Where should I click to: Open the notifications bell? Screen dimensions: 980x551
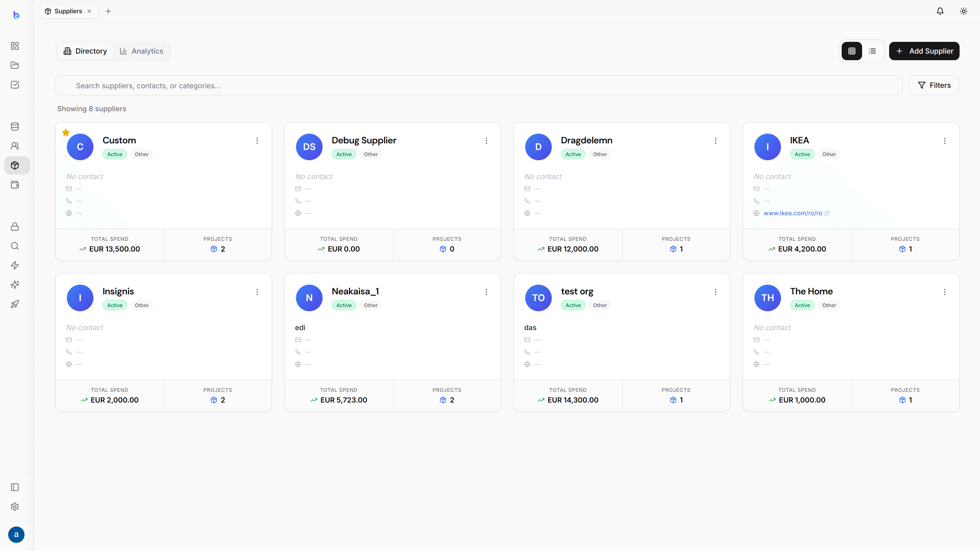940,11
